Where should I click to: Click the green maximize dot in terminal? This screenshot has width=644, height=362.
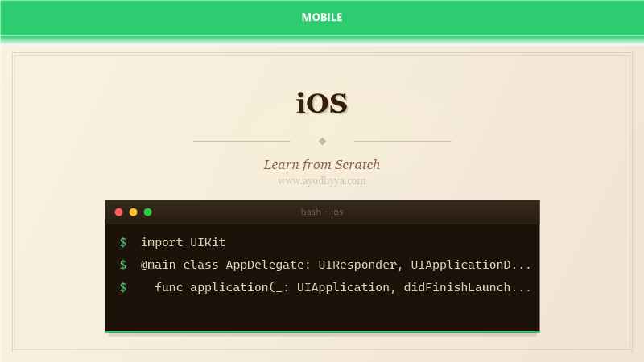coord(148,212)
